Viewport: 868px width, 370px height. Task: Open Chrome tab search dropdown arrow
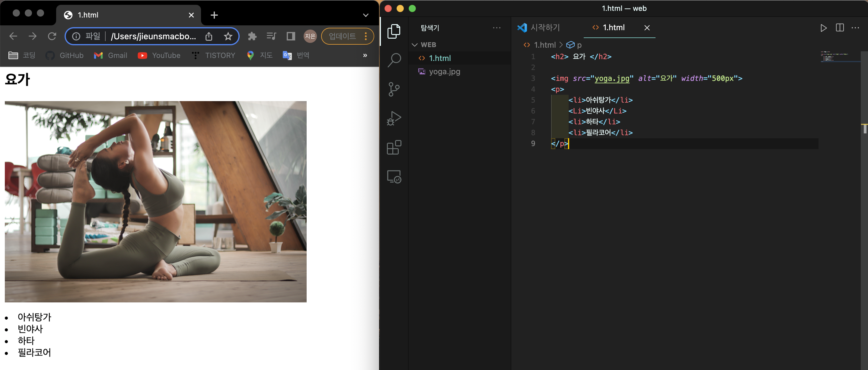coord(365,15)
